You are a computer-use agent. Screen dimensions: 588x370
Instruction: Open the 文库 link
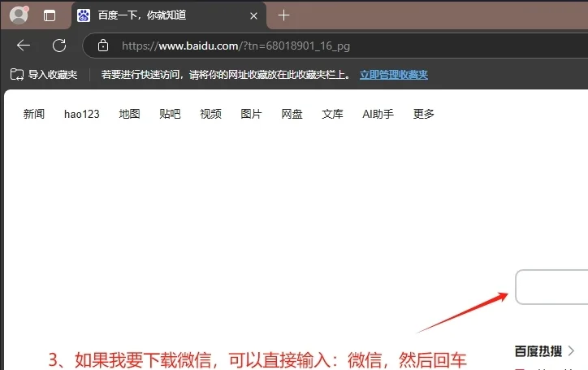pos(332,114)
